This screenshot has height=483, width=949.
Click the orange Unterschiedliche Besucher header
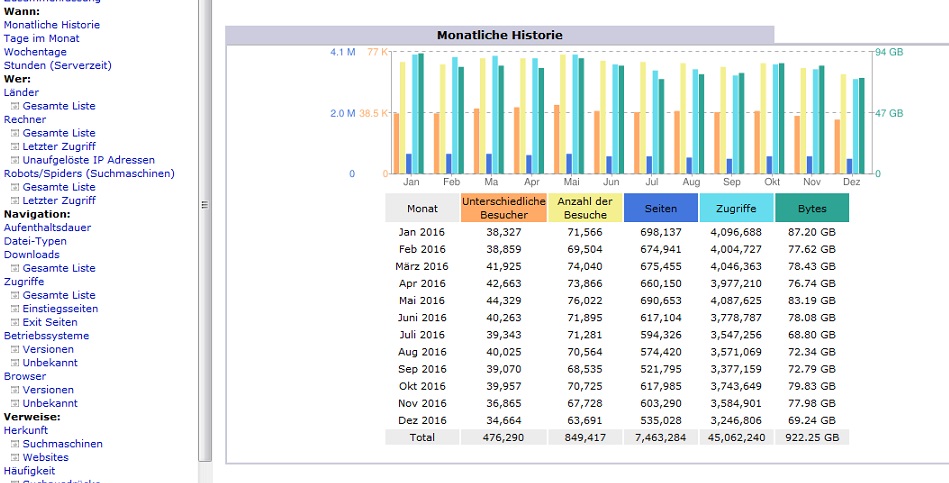(504, 208)
